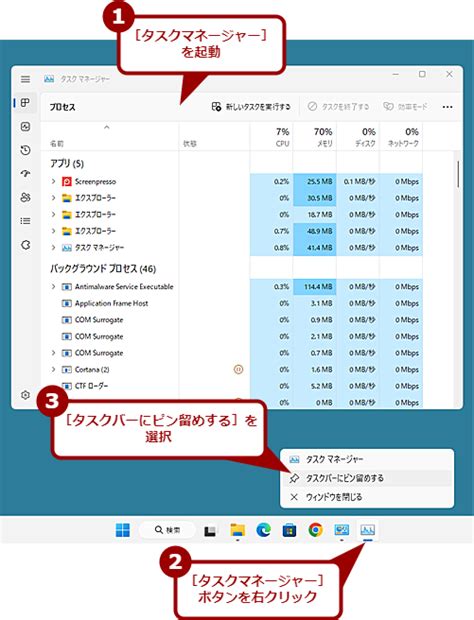The image size is (474, 620).
Task: Click the process list vertical scrollbar
Action: 458,174
